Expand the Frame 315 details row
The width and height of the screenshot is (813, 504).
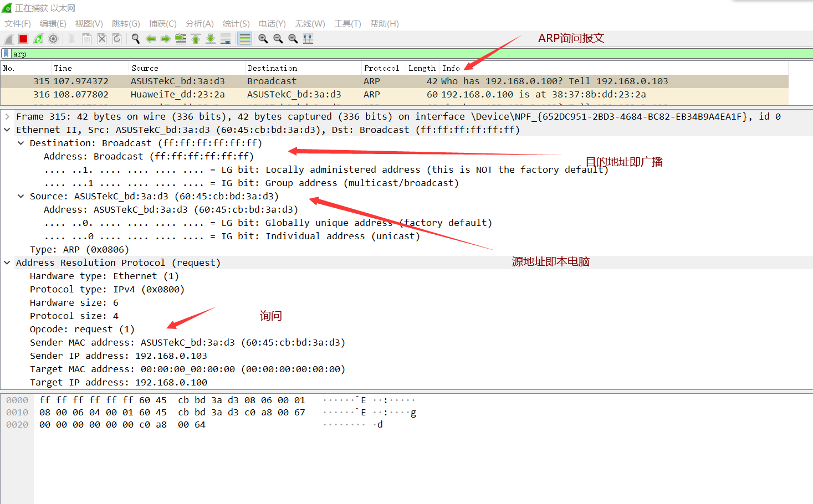[7, 116]
